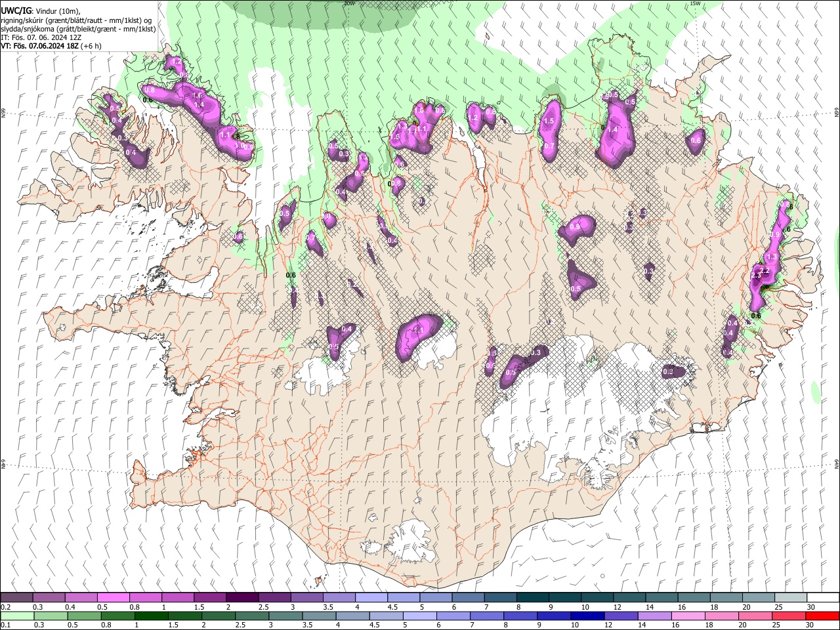The height and width of the screenshot is (630, 840).
Task: Click the 2.2 snowfall value in the east
Action: [x=764, y=270]
